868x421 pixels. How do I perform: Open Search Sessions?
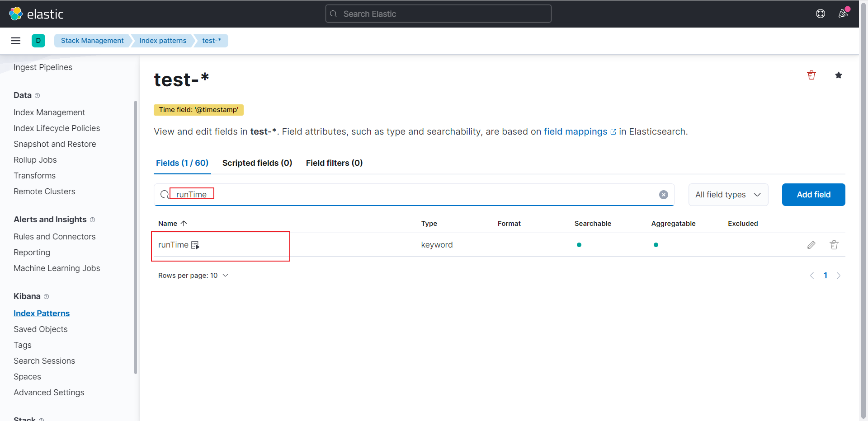point(44,361)
